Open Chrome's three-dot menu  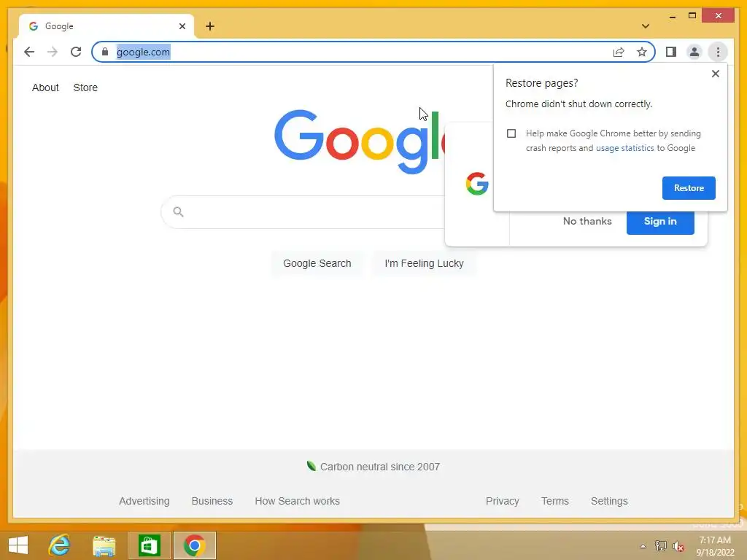[718, 52]
